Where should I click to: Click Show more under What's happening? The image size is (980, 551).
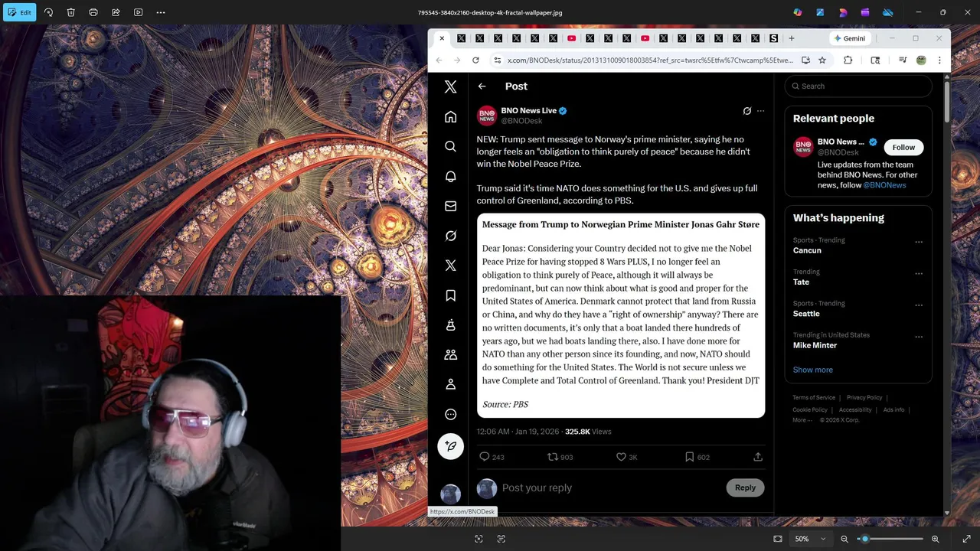point(812,370)
